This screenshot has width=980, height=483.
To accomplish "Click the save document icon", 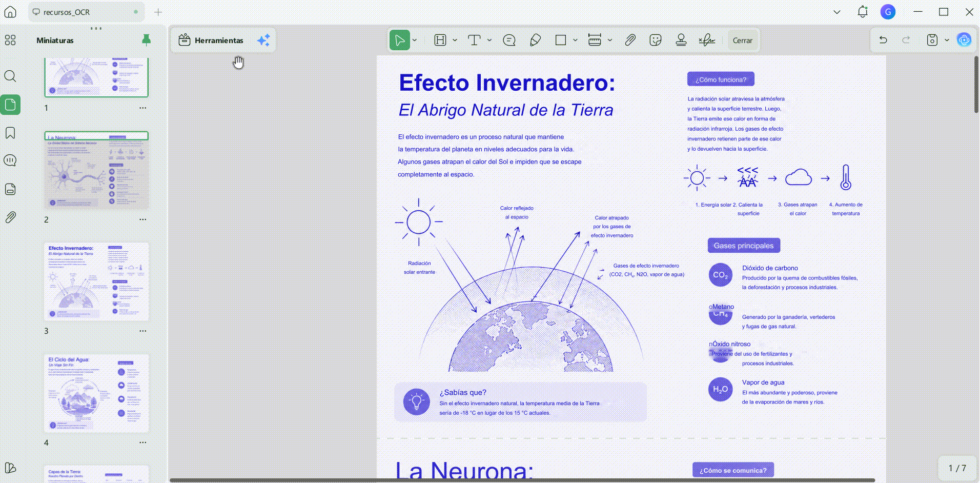I will point(932,40).
